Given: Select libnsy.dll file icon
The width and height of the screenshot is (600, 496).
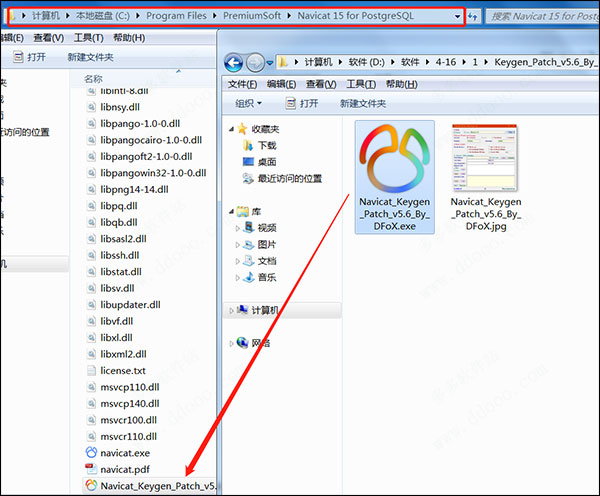Looking at the screenshot, I should pos(91,107).
